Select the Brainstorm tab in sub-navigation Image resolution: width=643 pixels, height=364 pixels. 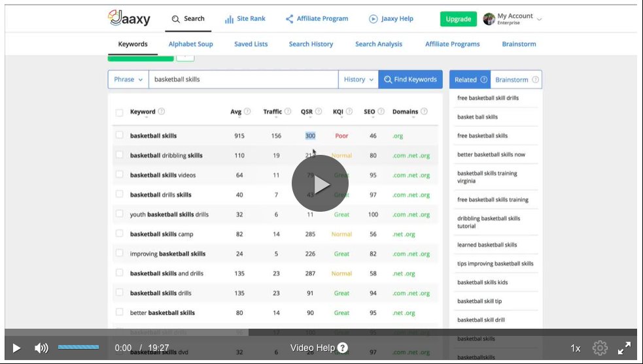click(519, 44)
